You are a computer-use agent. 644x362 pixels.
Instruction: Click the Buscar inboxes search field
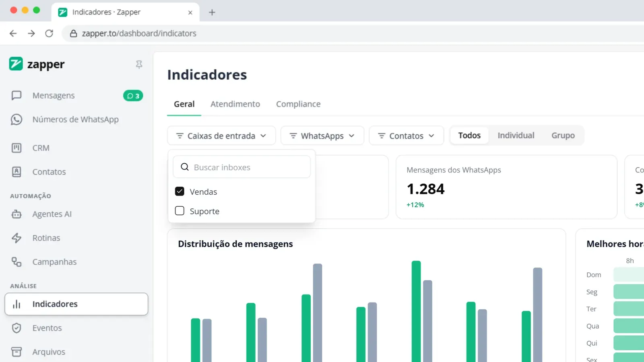pyautogui.click(x=242, y=167)
